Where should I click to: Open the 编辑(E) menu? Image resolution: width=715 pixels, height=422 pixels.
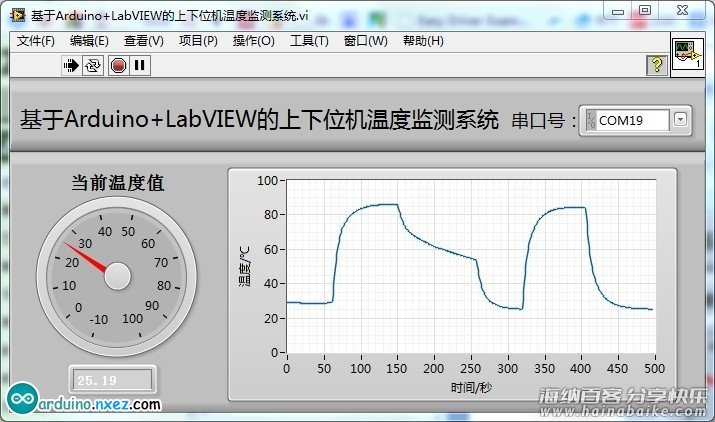point(89,41)
